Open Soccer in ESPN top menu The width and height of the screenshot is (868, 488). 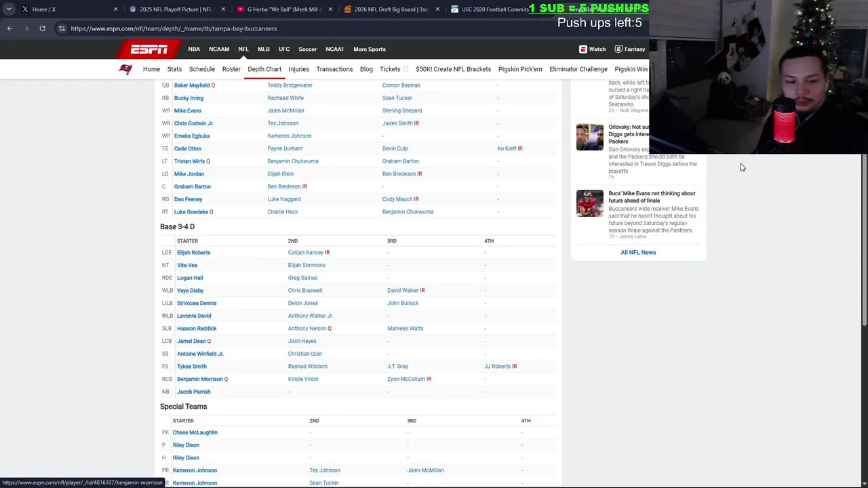308,49
